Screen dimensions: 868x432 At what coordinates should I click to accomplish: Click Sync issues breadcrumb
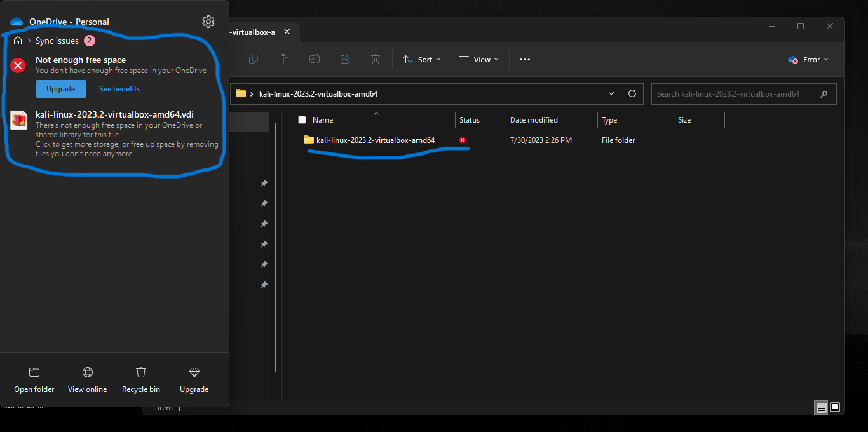57,41
